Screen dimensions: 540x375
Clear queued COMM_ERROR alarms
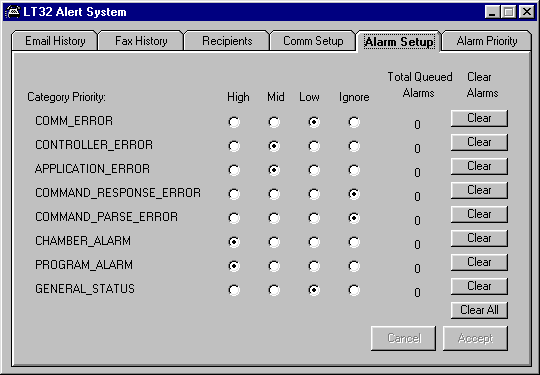(x=479, y=118)
